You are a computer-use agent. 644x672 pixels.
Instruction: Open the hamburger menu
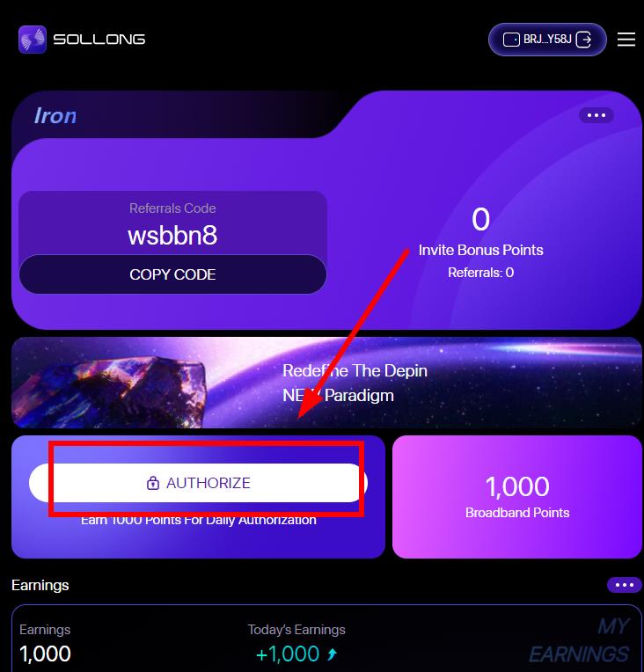click(x=626, y=40)
